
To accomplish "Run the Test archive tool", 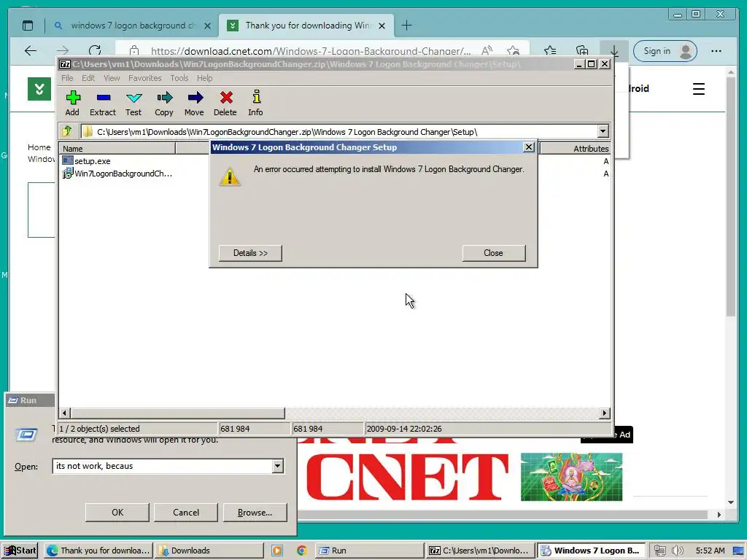I will pos(133,104).
